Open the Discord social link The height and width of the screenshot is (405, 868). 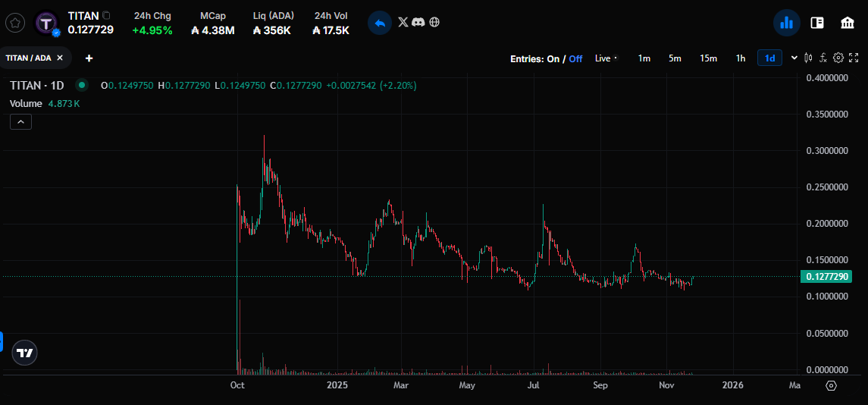pyautogui.click(x=418, y=22)
